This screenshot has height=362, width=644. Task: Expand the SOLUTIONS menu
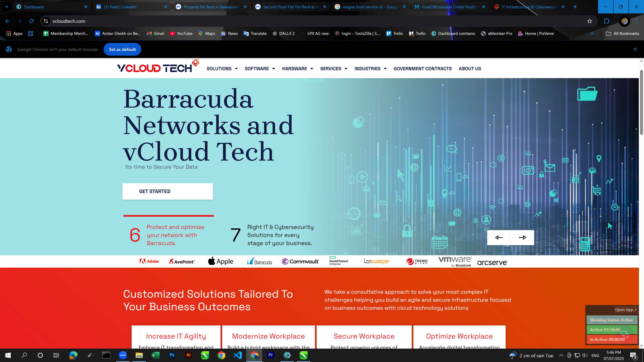click(222, 69)
